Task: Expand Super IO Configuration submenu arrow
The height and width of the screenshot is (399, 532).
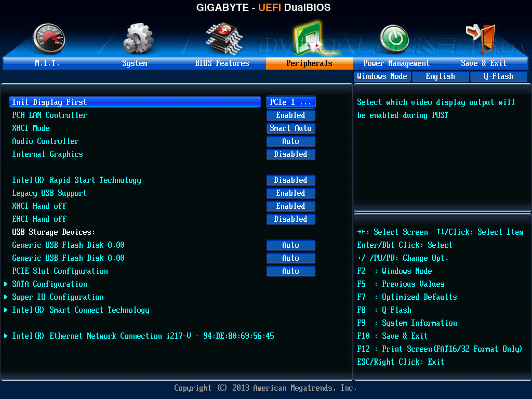Action: coord(6,297)
